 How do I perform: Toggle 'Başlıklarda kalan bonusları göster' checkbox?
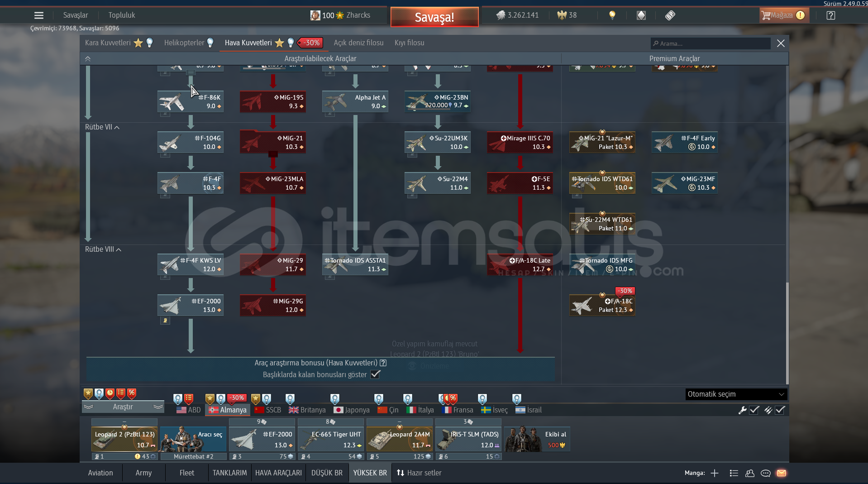coord(375,374)
